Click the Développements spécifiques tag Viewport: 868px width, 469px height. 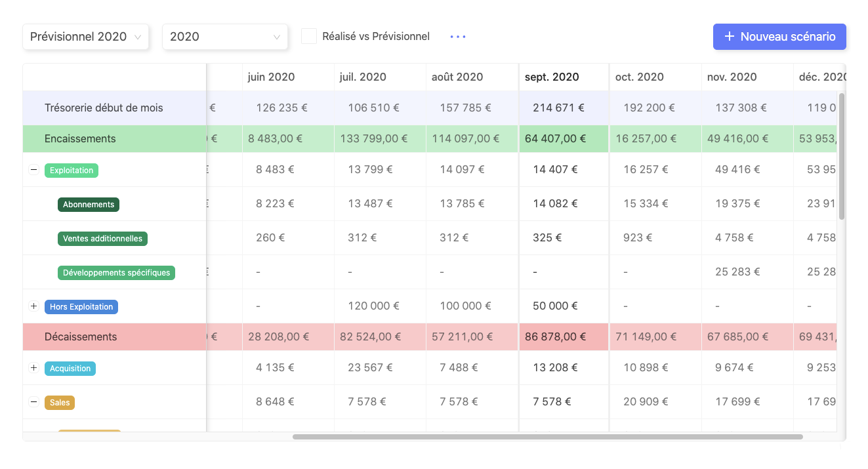point(116,272)
